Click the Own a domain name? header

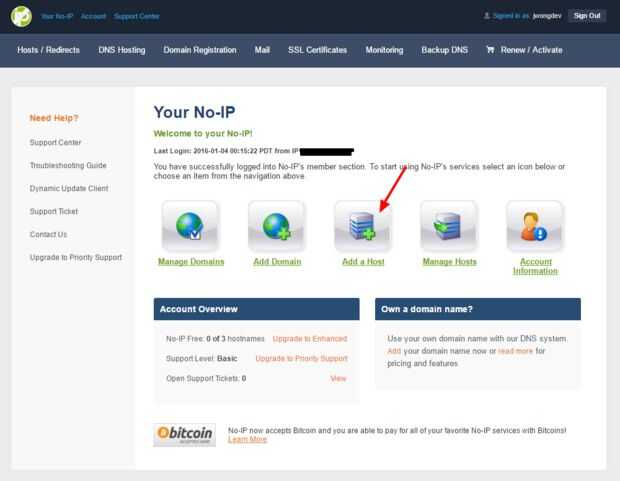tap(478, 309)
